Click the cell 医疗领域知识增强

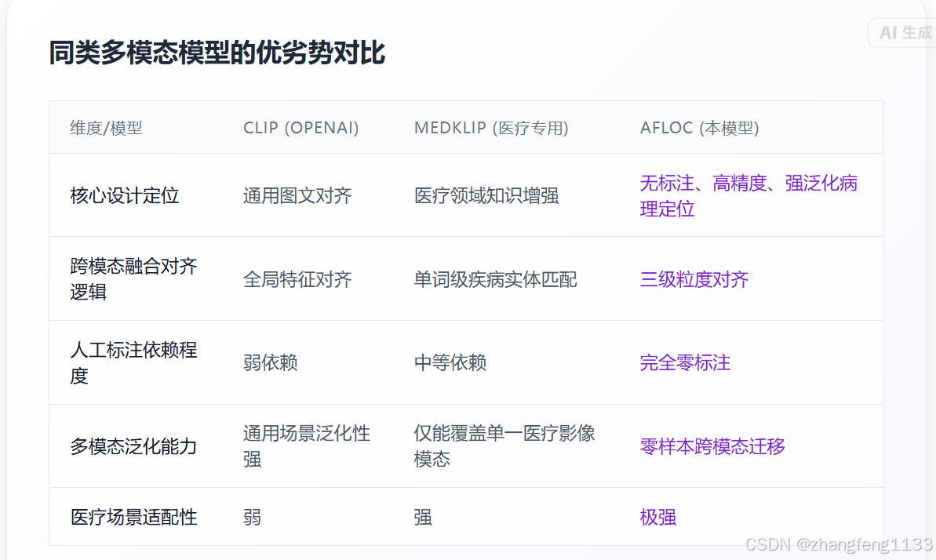click(486, 196)
